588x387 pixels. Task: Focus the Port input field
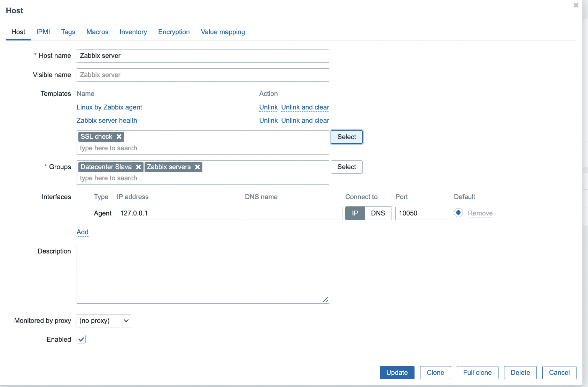tap(423, 213)
